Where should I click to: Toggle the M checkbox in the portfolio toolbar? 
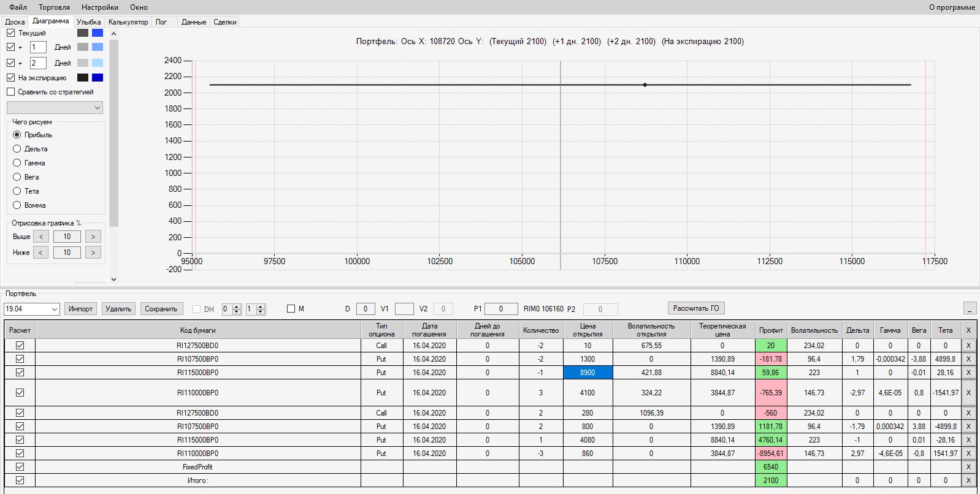pyautogui.click(x=291, y=309)
